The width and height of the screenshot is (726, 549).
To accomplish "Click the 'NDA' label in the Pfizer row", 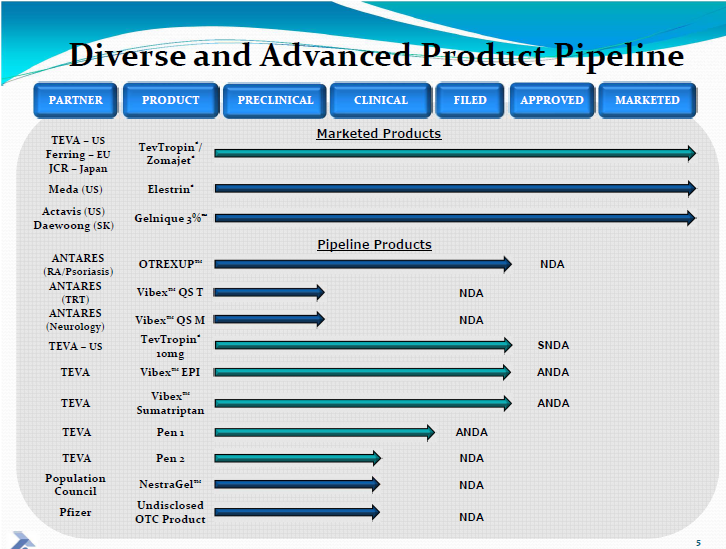I will 471,517.
